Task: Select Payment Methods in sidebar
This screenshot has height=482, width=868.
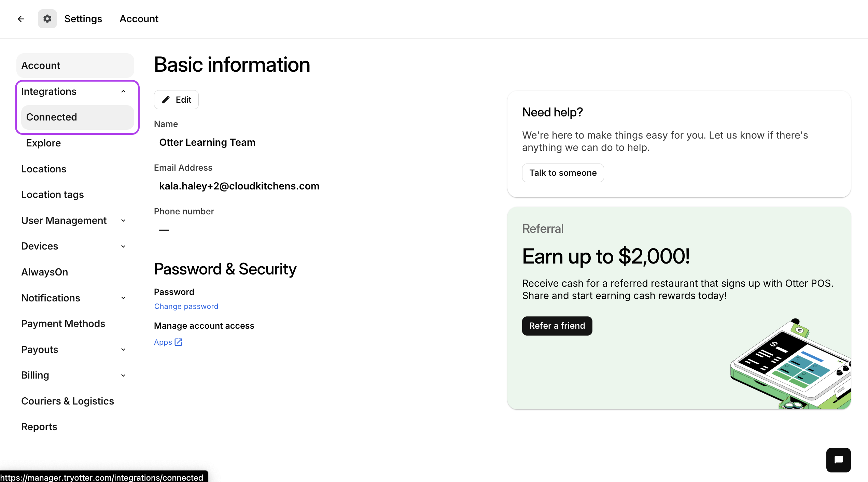Action: coord(63,324)
